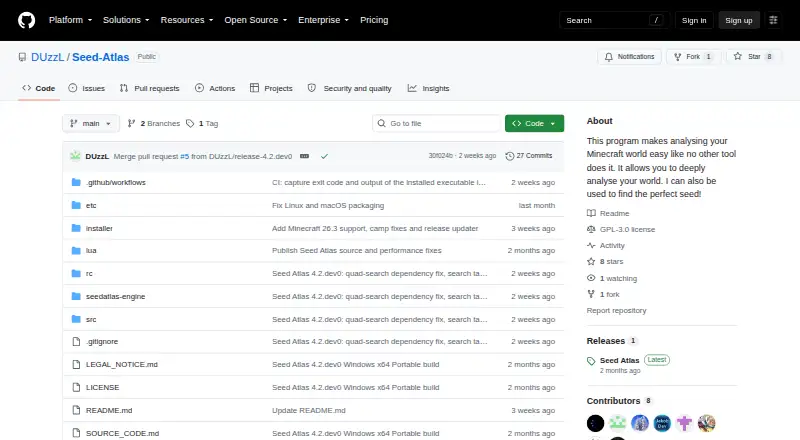Open 'Update README.md' commit message
Viewport: 800px width, 440px height.
click(x=309, y=410)
